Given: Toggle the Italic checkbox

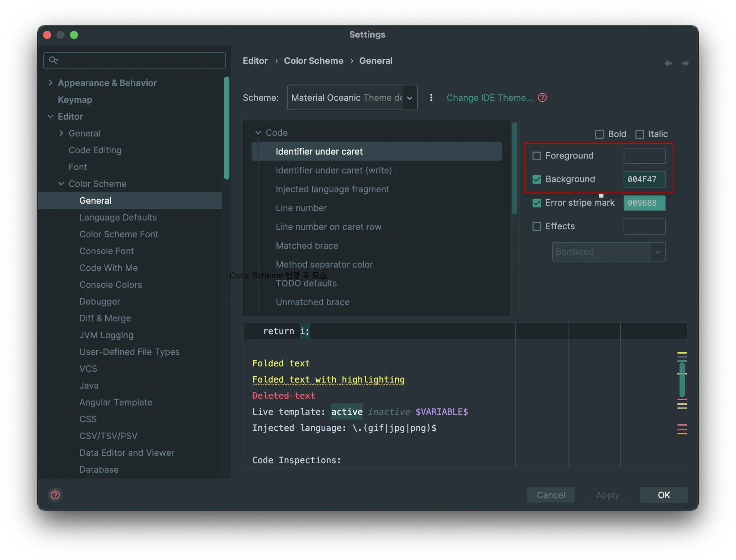Looking at the screenshot, I should pyautogui.click(x=639, y=134).
